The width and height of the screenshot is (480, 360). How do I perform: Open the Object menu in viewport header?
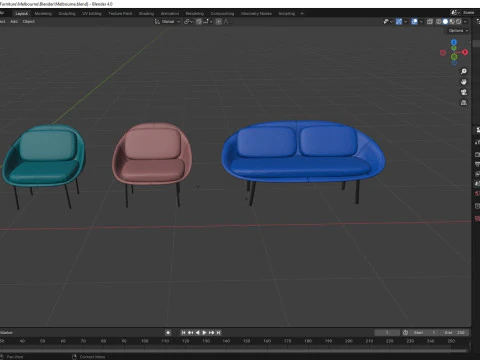(29, 22)
